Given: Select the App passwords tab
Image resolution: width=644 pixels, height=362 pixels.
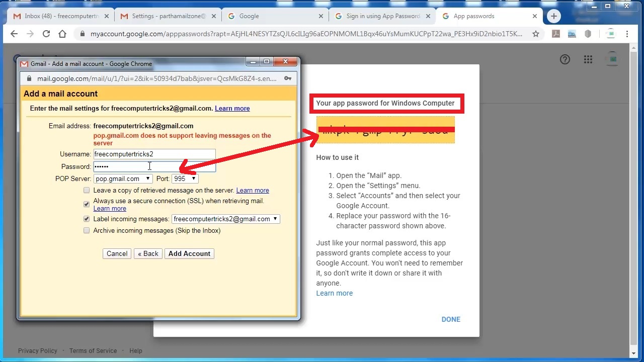Looking at the screenshot, I should [489, 16].
